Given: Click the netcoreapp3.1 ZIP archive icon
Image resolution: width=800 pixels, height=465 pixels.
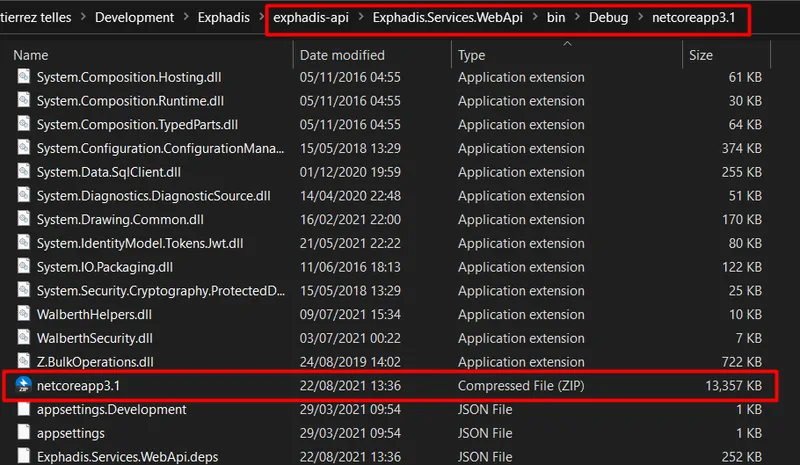Looking at the screenshot, I should (23, 384).
